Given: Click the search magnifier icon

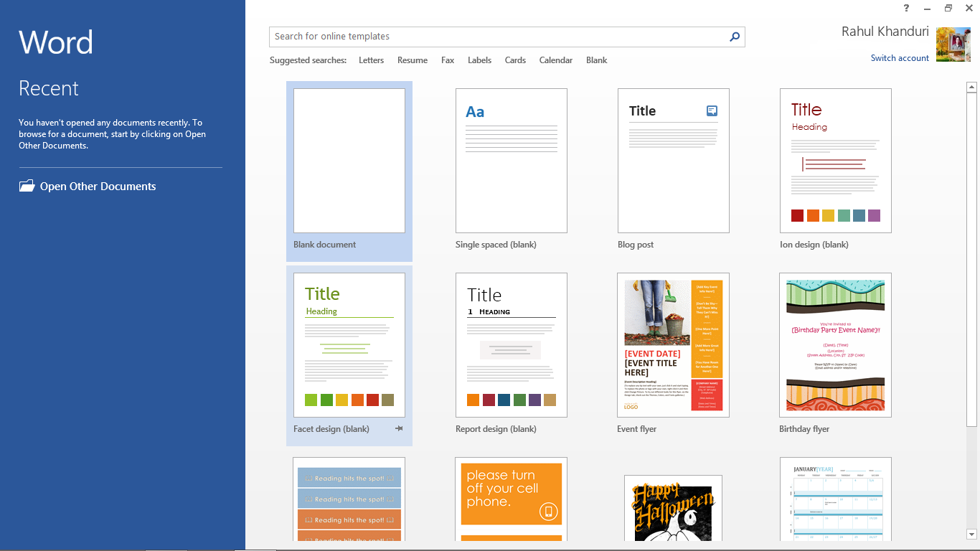Looking at the screenshot, I should 735,37.
